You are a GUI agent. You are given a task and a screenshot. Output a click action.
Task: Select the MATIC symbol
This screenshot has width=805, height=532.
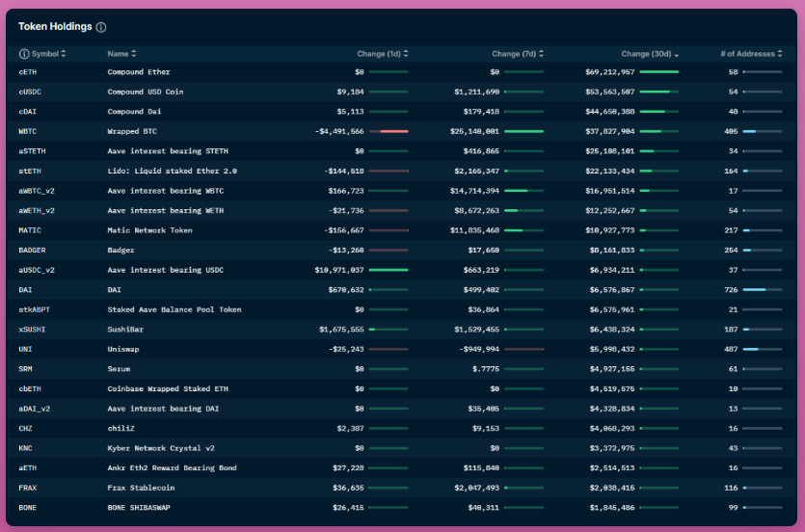(x=30, y=230)
